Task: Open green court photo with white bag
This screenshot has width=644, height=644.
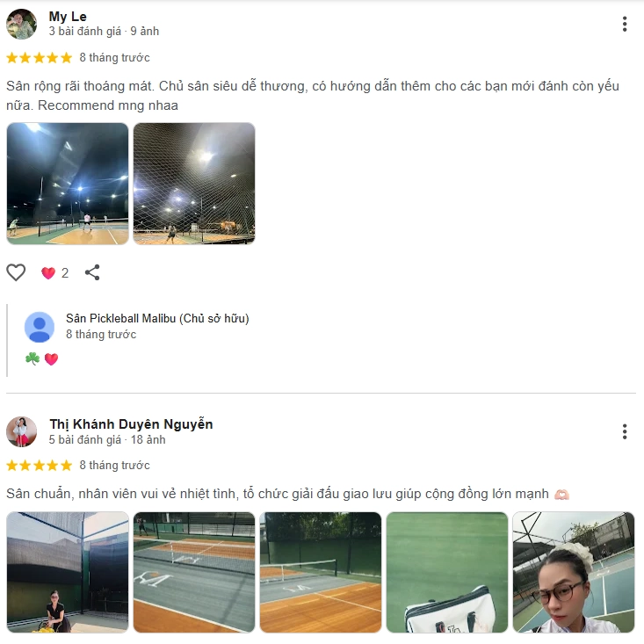Action: 447,572
